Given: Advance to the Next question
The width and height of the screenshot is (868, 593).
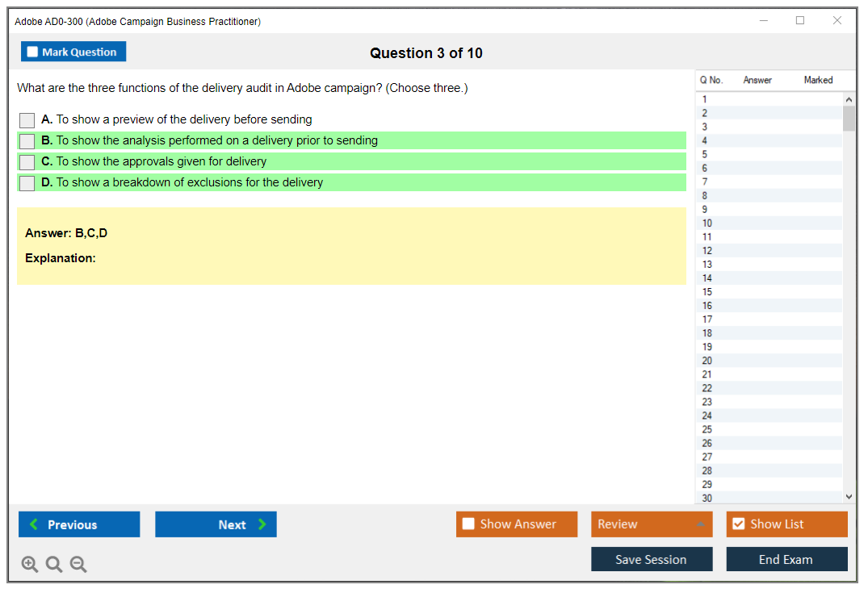Looking at the screenshot, I should (x=216, y=524).
